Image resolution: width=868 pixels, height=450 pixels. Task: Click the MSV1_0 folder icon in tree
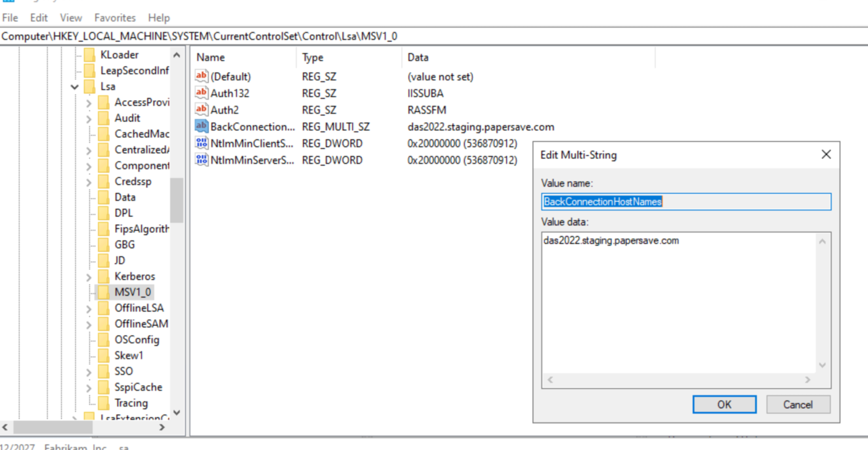104,292
